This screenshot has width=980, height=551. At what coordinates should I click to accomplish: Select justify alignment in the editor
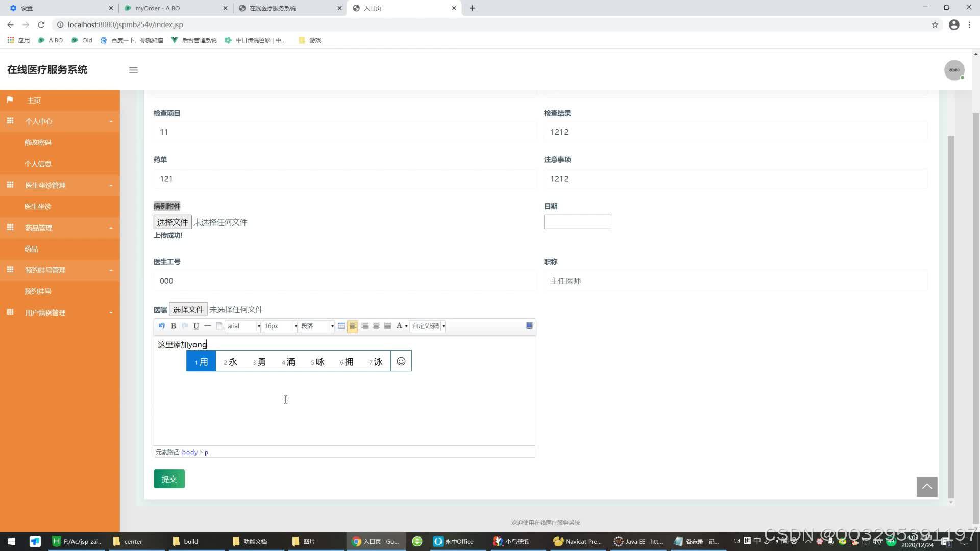pyautogui.click(x=387, y=326)
